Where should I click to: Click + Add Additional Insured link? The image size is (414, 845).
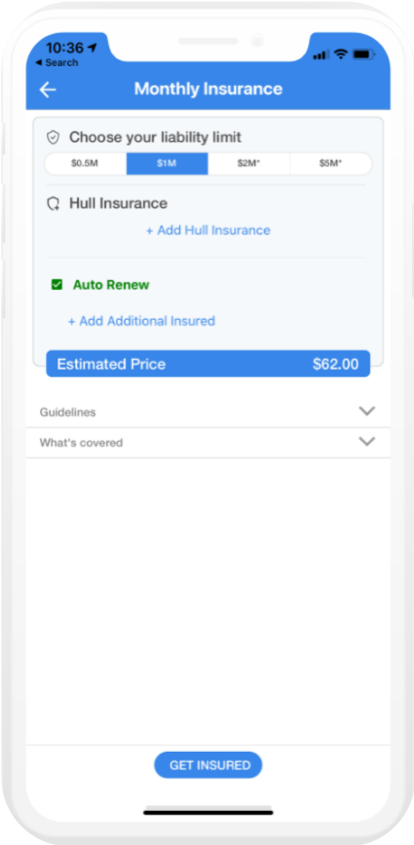point(141,321)
